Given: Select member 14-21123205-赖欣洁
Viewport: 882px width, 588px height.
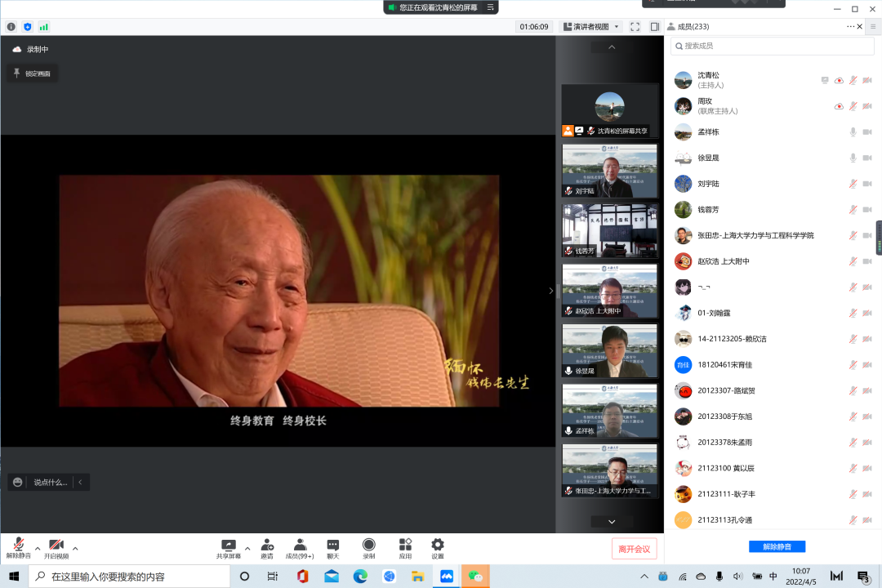Looking at the screenshot, I should point(773,339).
